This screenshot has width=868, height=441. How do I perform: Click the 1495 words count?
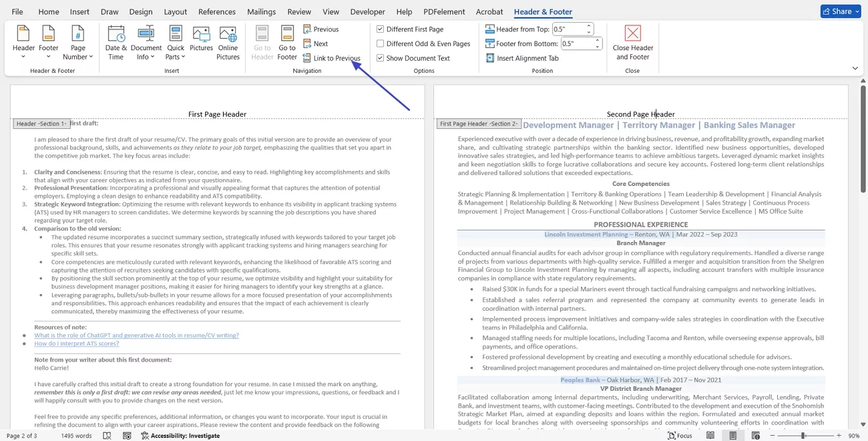point(76,436)
